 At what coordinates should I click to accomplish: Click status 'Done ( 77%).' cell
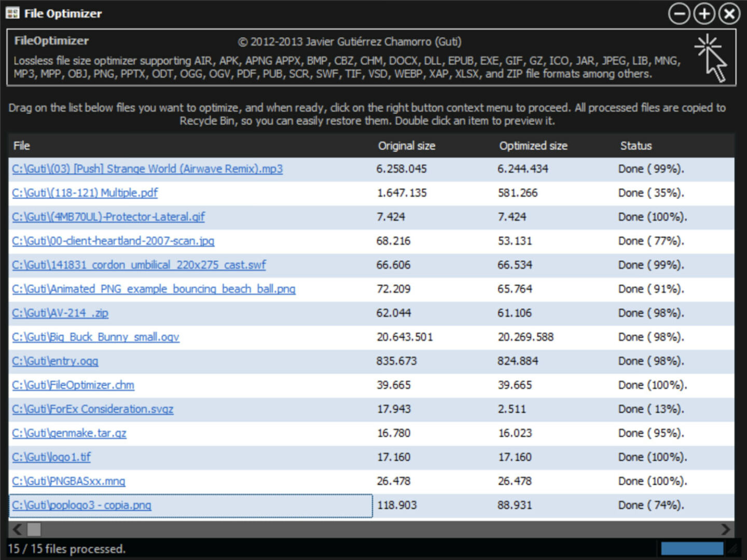pyautogui.click(x=651, y=241)
